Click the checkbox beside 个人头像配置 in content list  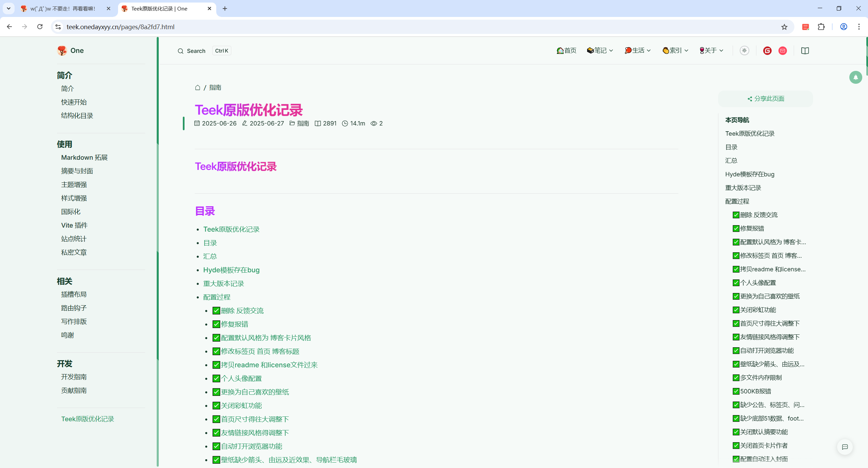pos(216,378)
